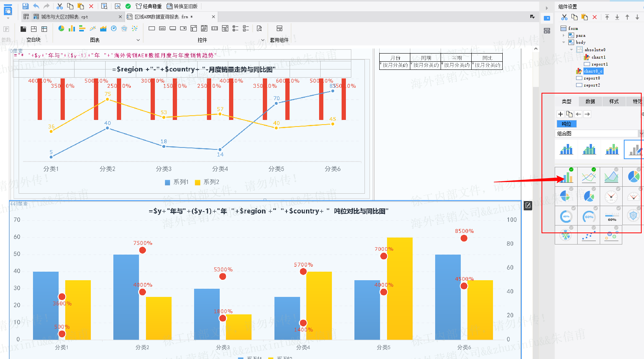Expand the 控件 widget toolbar dropdown arrow
The height and width of the screenshot is (359, 644).
pos(263,40)
